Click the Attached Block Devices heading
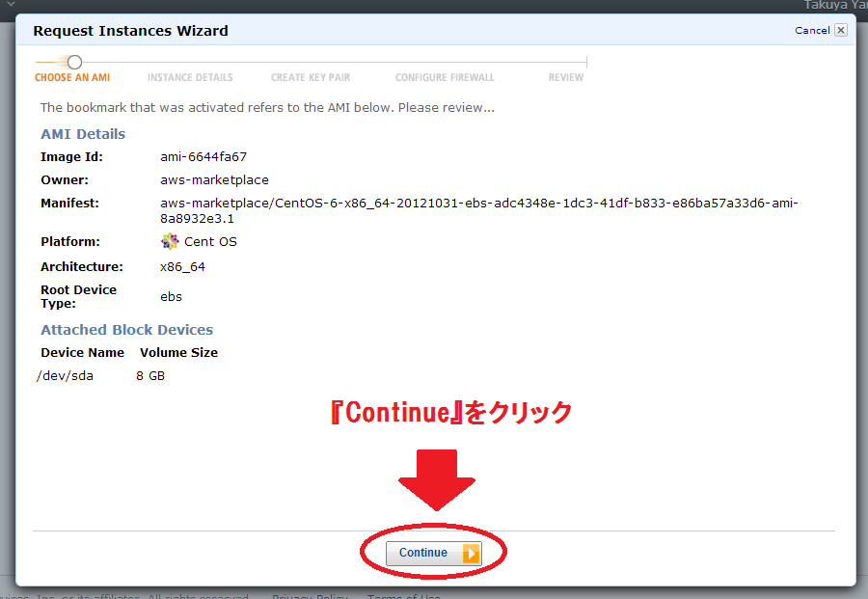The width and height of the screenshot is (868, 599). point(126,330)
